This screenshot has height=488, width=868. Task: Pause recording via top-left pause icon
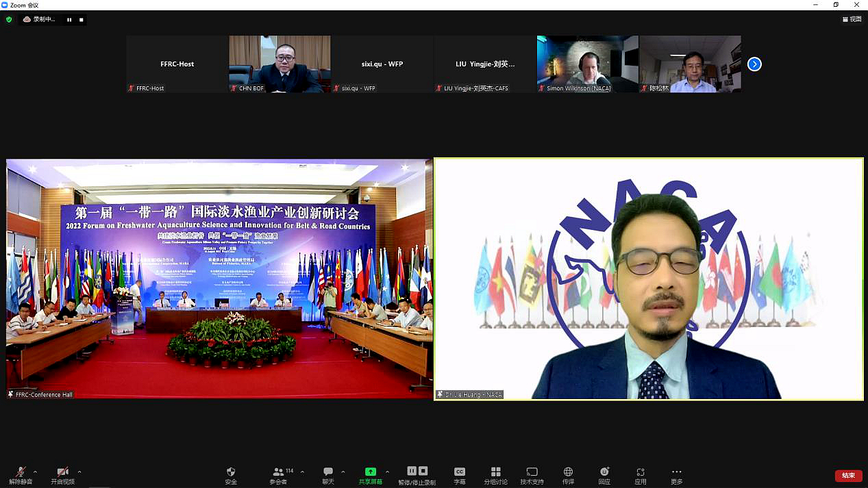pyautogui.click(x=69, y=20)
